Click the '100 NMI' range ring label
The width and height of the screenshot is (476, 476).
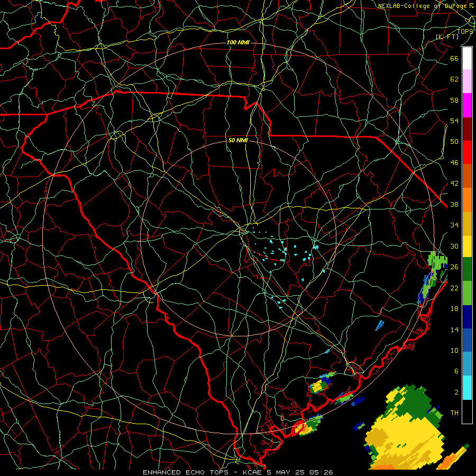click(238, 42)
